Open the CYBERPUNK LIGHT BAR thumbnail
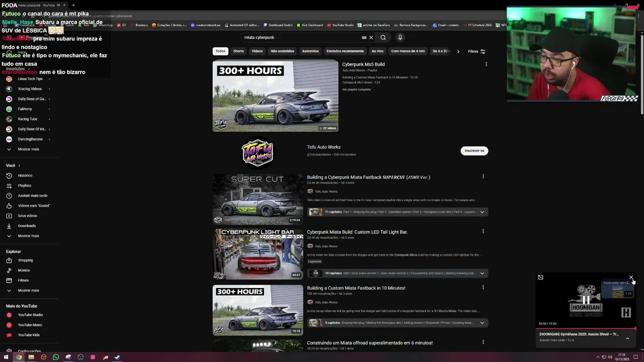 click(x=257, y=254)
